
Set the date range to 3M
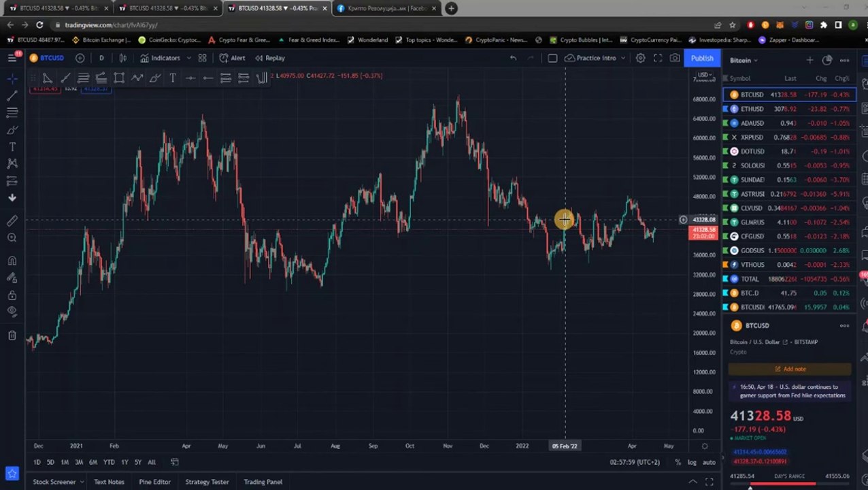[x=78, y=462]
